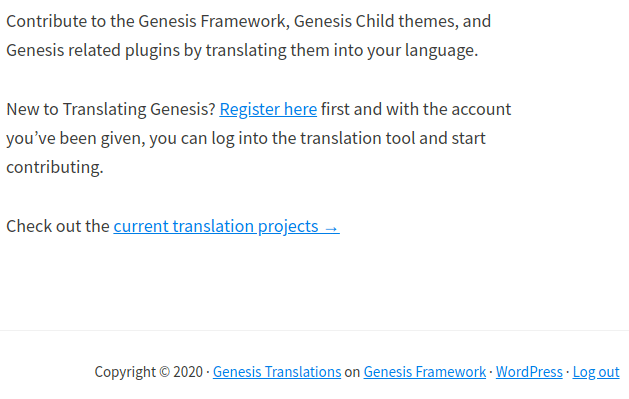Click 'Genesis Child themes, and' phrase
629x399 pixels.
(392, 21)
